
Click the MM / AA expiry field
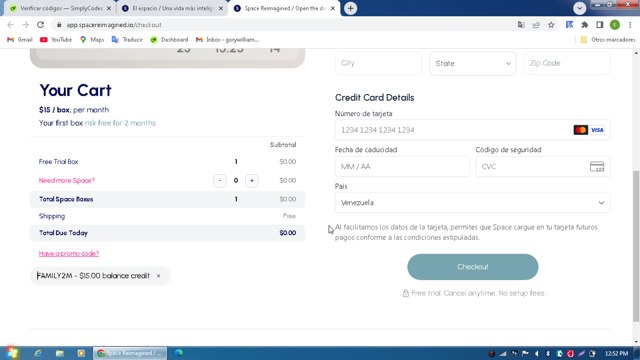(x=402, y=167)
